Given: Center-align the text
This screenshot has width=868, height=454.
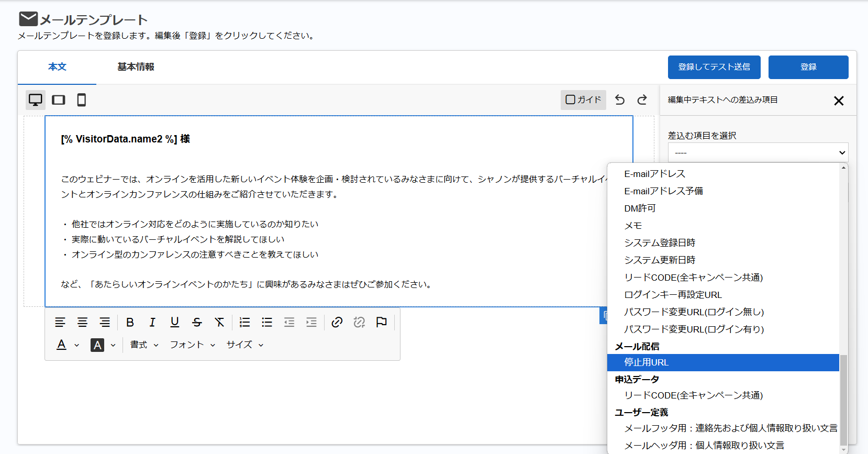Looking at the screenshot, I should click(x=83, y=323).
